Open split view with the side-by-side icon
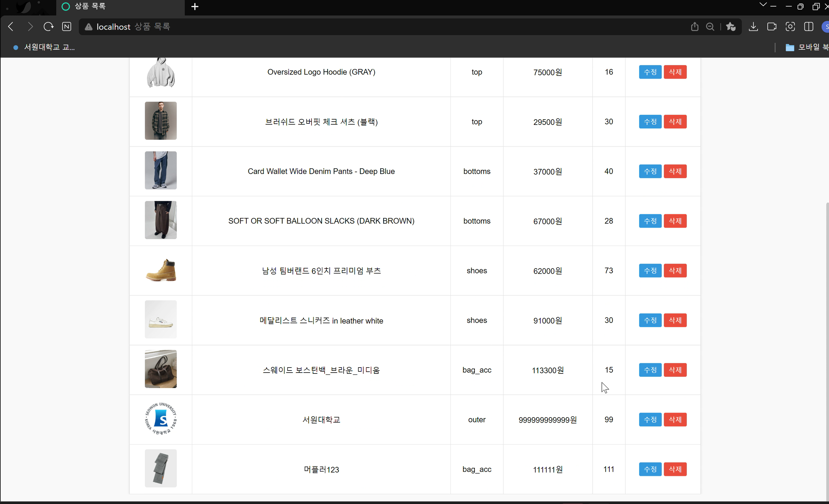 pos(809,27)
